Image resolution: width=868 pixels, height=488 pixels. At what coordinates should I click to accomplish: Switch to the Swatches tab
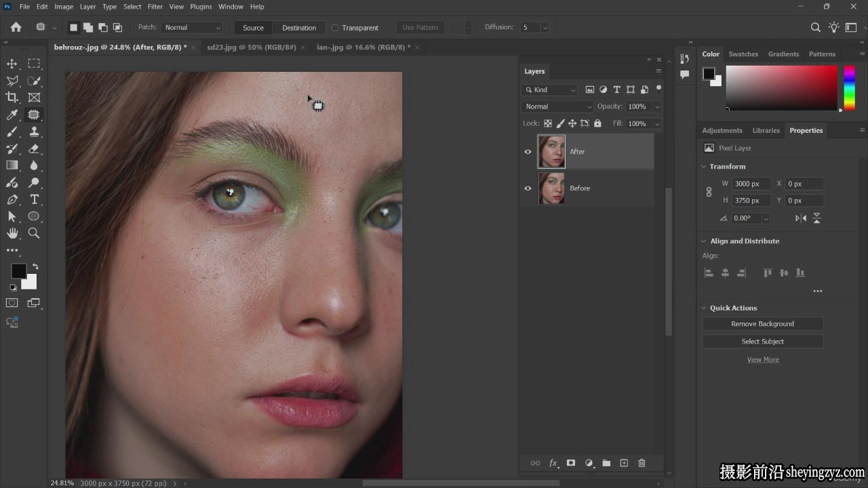(743, 54)
